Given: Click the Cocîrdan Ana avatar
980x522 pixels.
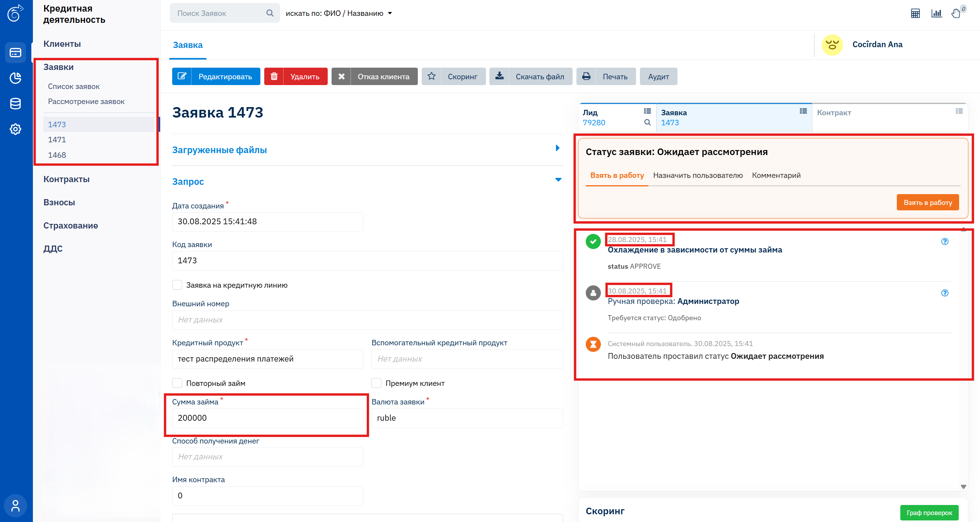Looking at the screenshot, I should tap(832, 45).
